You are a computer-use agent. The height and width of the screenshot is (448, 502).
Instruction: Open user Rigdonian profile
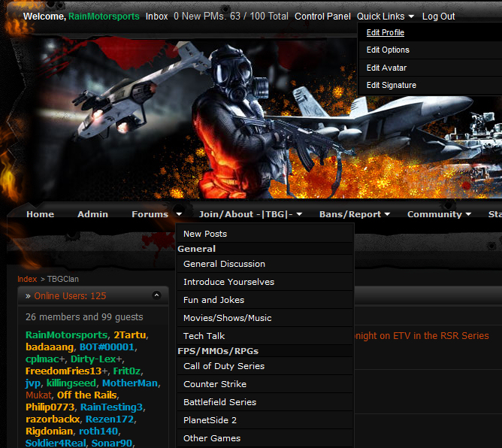[50, 431]
